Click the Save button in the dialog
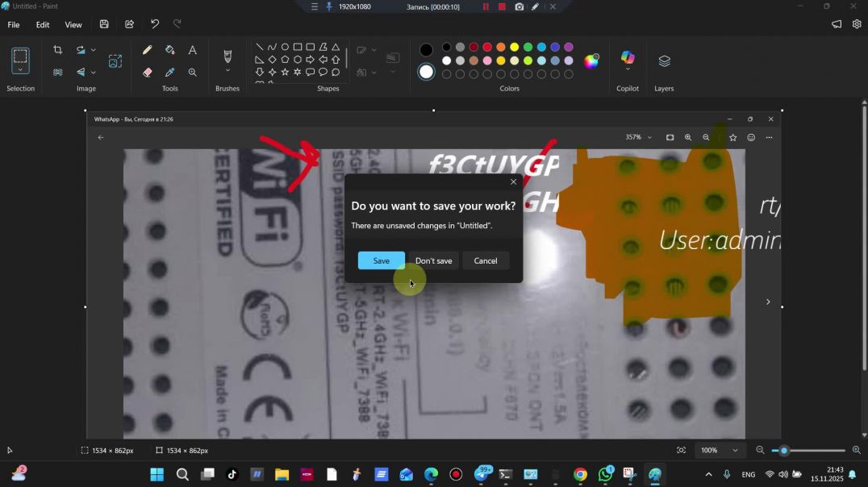The height and width of the screenshot is (487, 868). coord(381,260)
